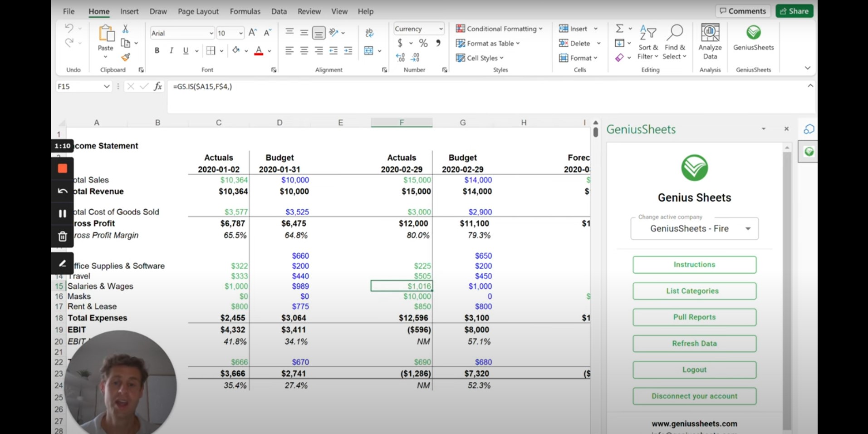Click Decrease Decimal icon

(x=415, y=57)
